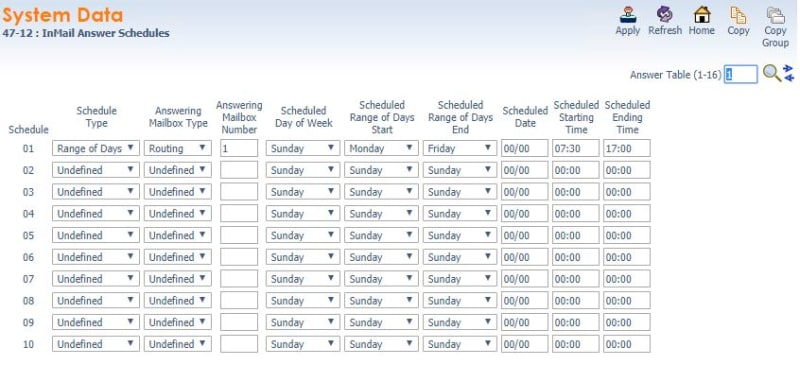Open Schedule Type dropdown for schedule 09
The image size is (800, 365).
[95, 322]
